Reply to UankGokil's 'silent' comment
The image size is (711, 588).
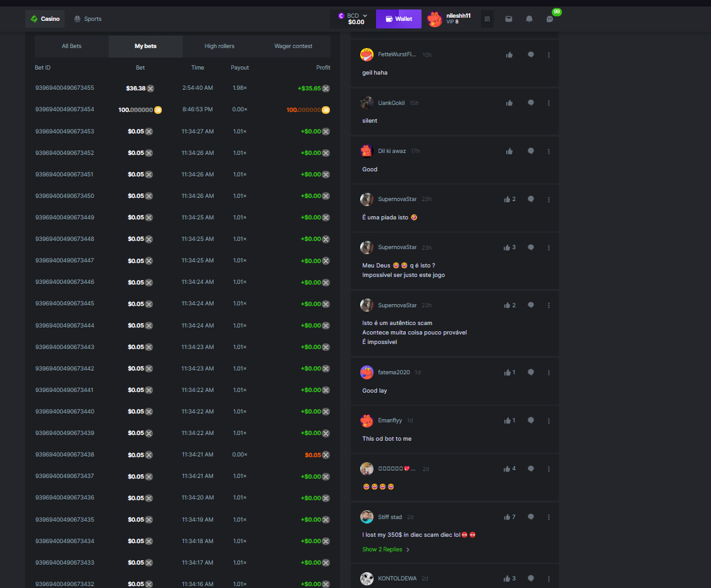coord(531,103)
